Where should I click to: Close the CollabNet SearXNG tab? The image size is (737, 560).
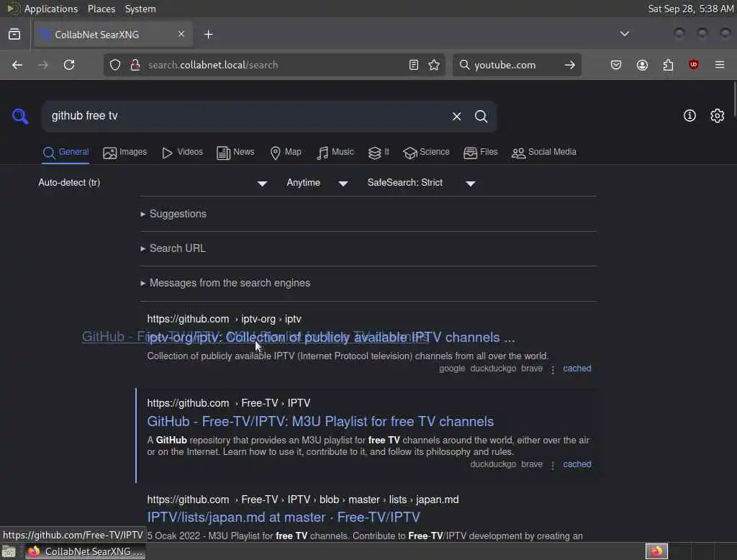(x=181, y=34)
